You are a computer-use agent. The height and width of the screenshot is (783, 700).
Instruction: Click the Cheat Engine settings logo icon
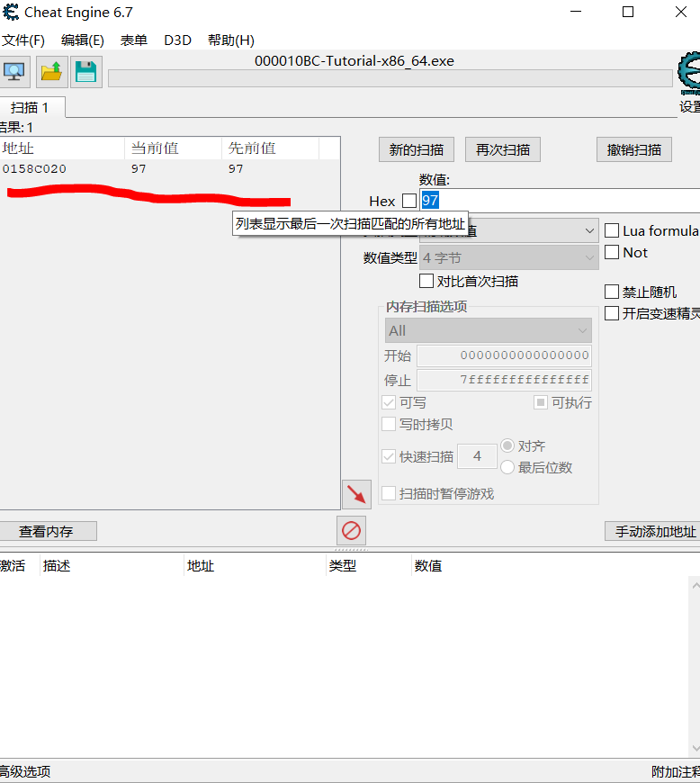point(689,74)
